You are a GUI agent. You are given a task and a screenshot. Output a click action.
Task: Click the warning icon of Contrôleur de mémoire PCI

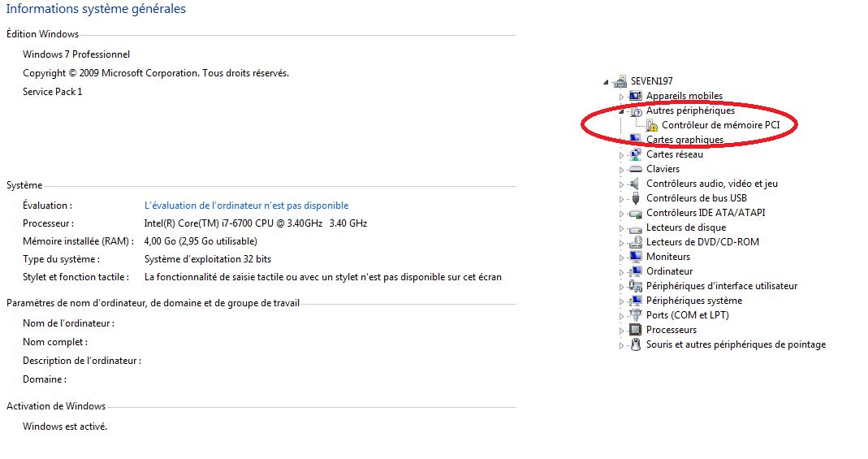(x=652, y=125)
